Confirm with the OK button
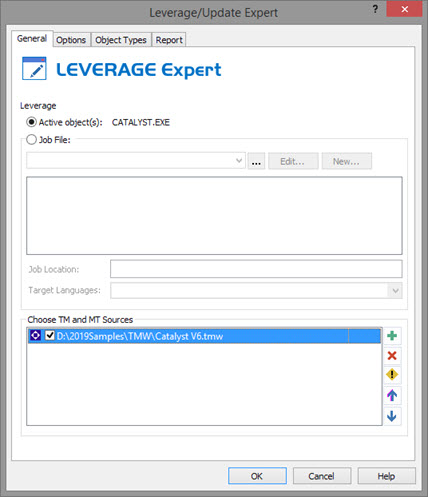 [257, 476]
